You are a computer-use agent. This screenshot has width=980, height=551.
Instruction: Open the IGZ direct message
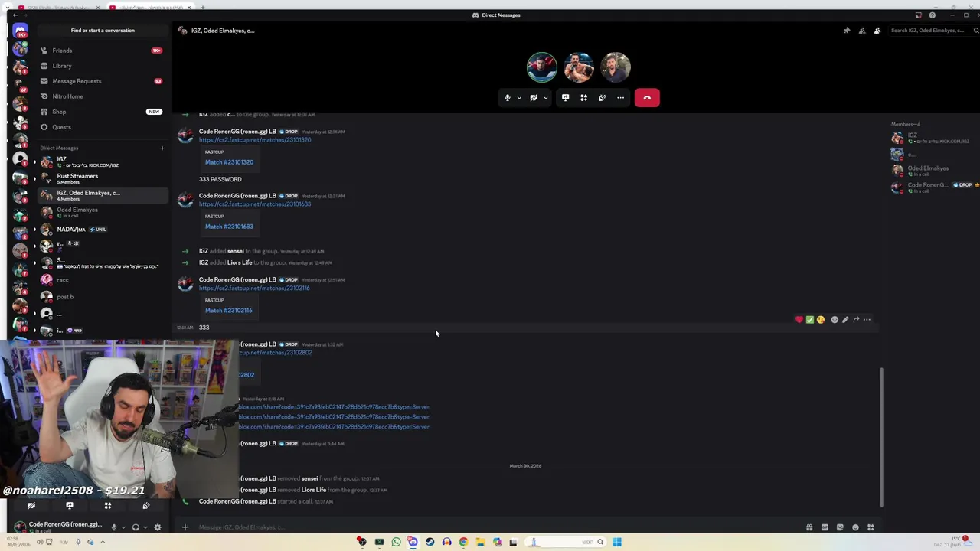click(x=102, y=161)
